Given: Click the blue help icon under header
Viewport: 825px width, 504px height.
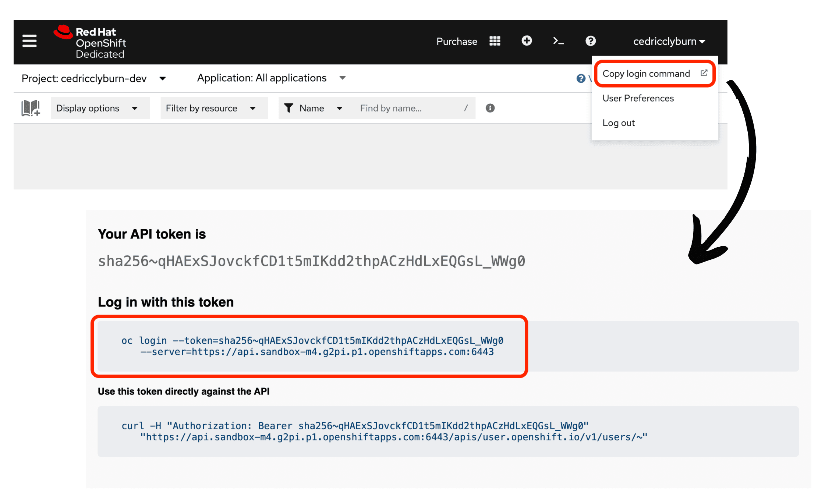Looking at the screenshot, I should [x=581, y=78].
